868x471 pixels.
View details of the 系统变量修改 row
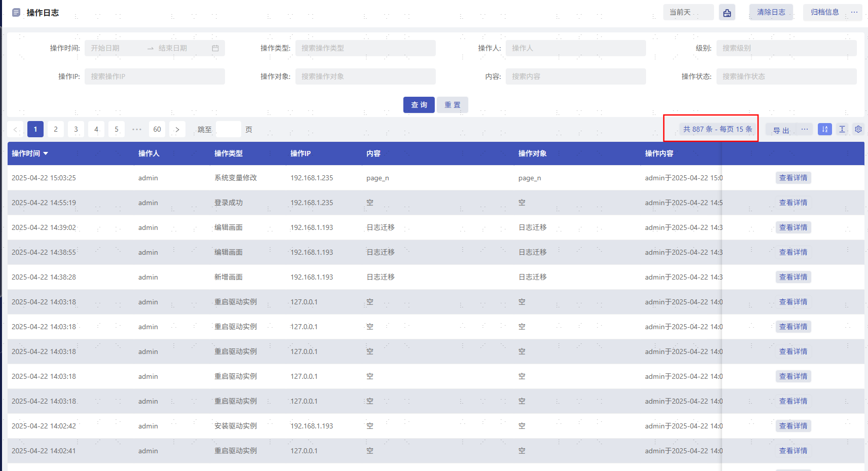[x=793, y=178]
